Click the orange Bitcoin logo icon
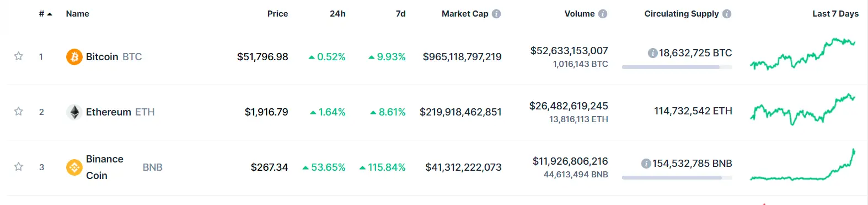The image size is (868, 205). pos(74,56)
